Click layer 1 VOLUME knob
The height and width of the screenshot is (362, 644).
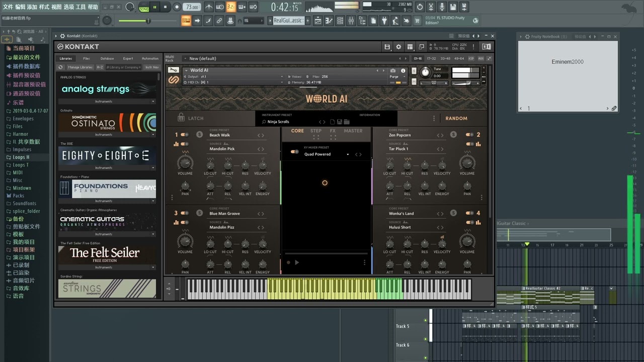(185, 162)
